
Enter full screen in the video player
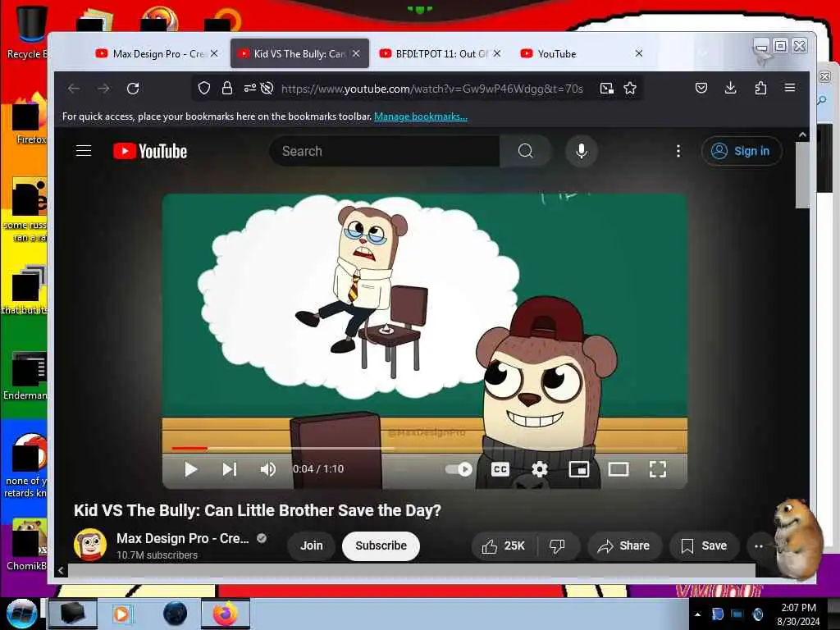click(658, 469)
